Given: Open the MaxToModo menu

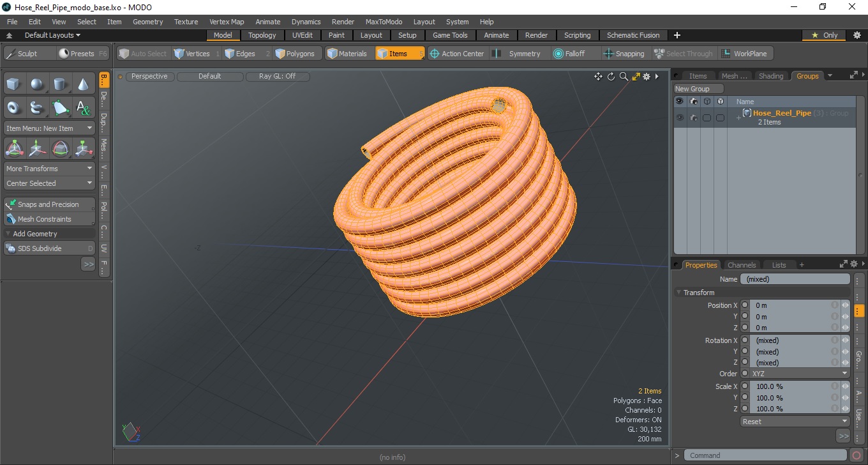Looking at the screenshot, I should [x=384, y=22].
